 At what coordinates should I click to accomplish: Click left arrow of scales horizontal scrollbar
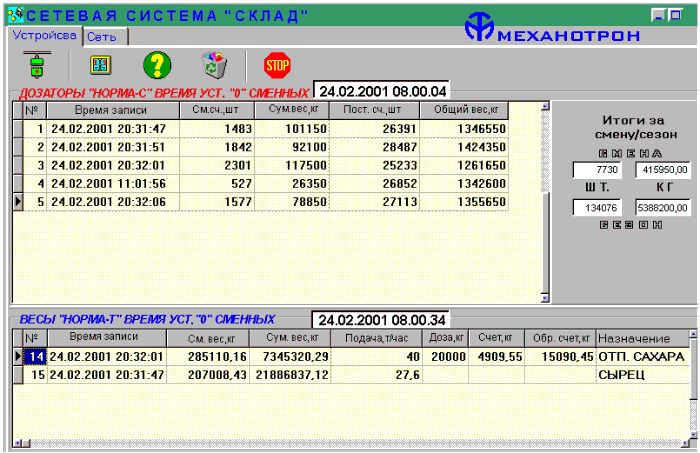(17, 443)
